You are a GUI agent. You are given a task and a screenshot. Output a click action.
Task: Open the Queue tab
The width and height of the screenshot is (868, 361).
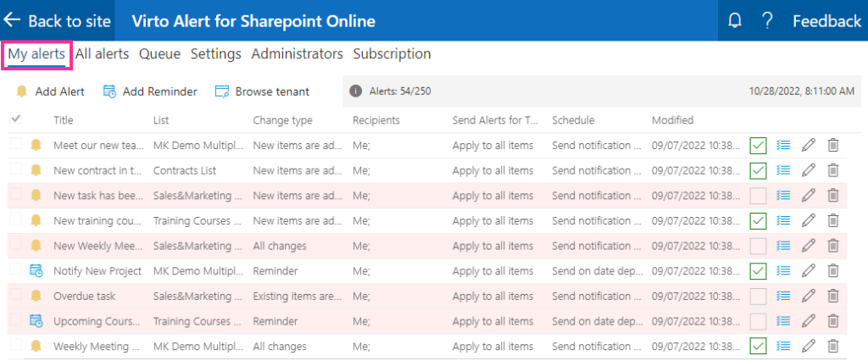tap(159, 53)
